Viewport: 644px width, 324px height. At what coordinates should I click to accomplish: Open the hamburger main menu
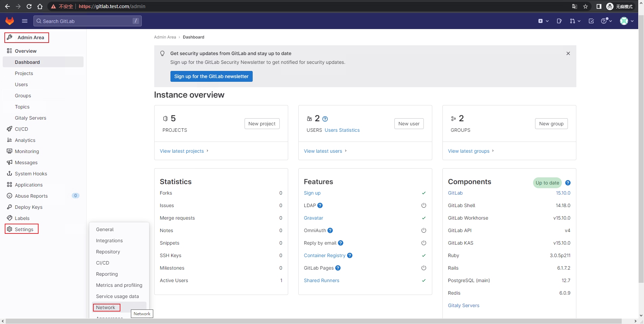(x=25, y=21)
